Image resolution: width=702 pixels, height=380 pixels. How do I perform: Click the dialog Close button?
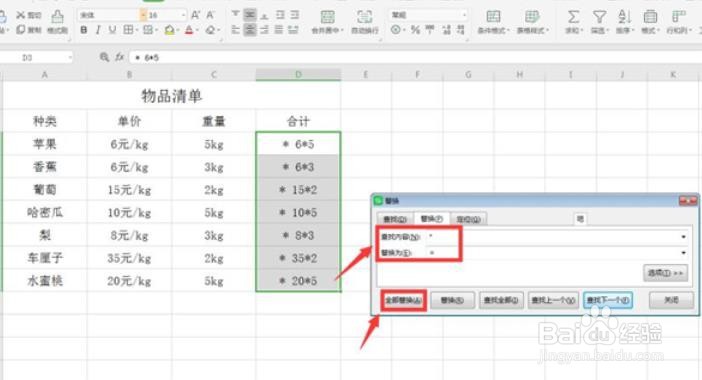coord(671,300)
